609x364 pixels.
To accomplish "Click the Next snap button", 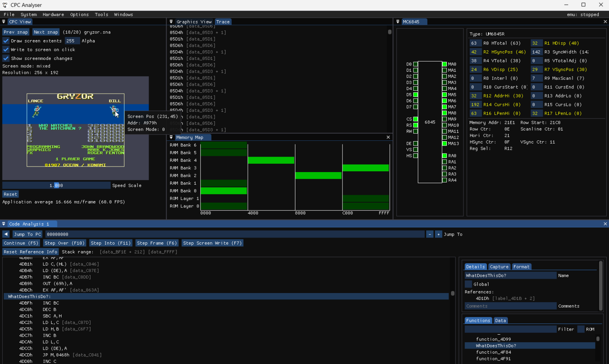I will 45,32.
